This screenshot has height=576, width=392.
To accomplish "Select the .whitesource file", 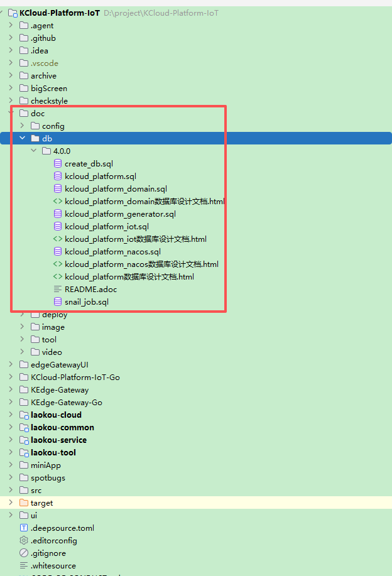I will tap(53, 566).
